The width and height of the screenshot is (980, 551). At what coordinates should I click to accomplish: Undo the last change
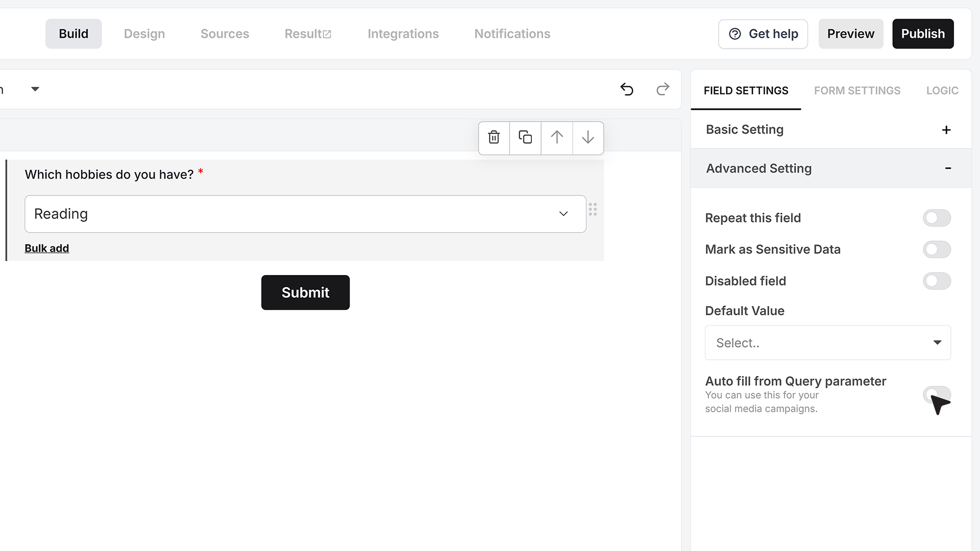point(627,89)
